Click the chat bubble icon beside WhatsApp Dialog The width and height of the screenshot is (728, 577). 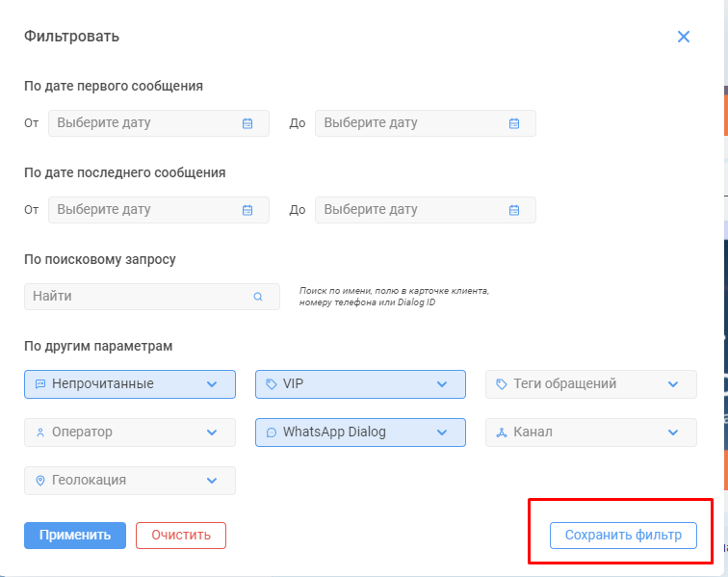tap(272, 433)
